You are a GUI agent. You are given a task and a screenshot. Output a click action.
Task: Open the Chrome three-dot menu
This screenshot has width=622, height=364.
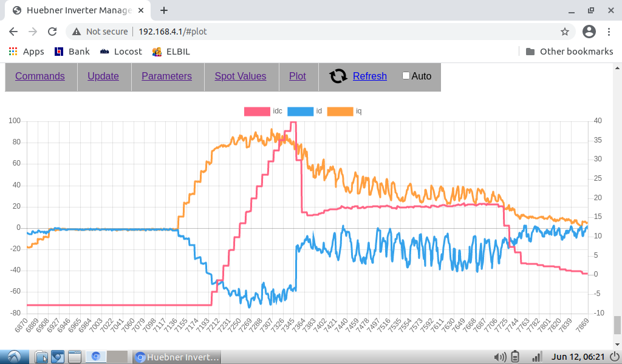[609, 32]
